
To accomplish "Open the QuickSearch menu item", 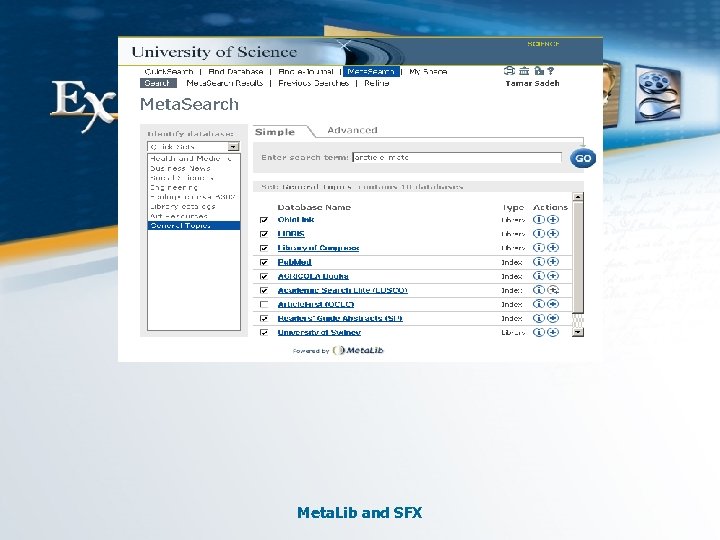I will coord(169,72).
